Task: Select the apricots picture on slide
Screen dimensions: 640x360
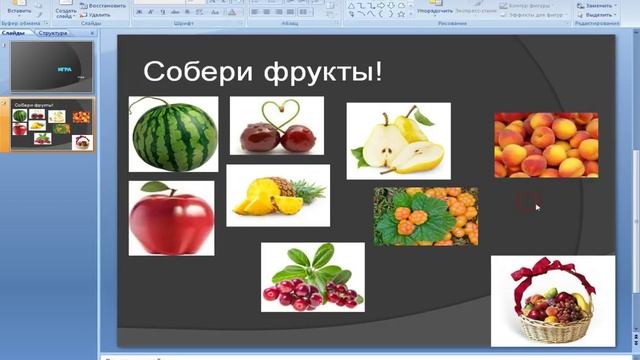Action: tap(547, 145)
